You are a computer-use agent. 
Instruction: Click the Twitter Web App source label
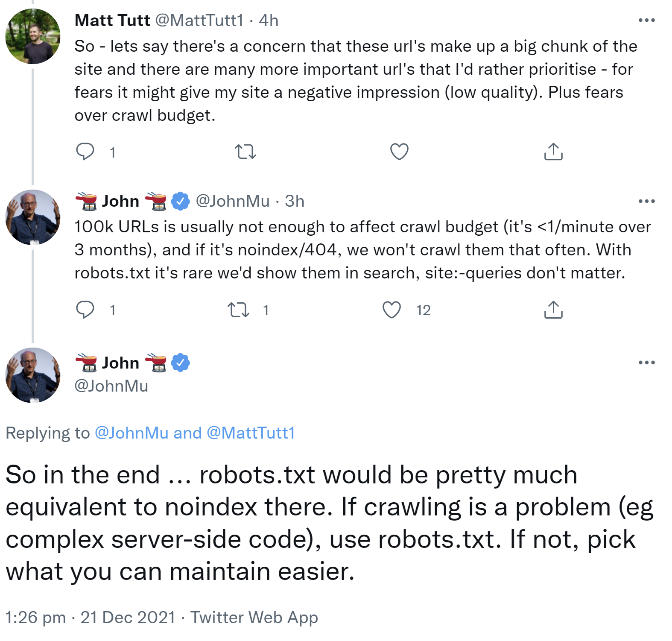pos(254,617)
